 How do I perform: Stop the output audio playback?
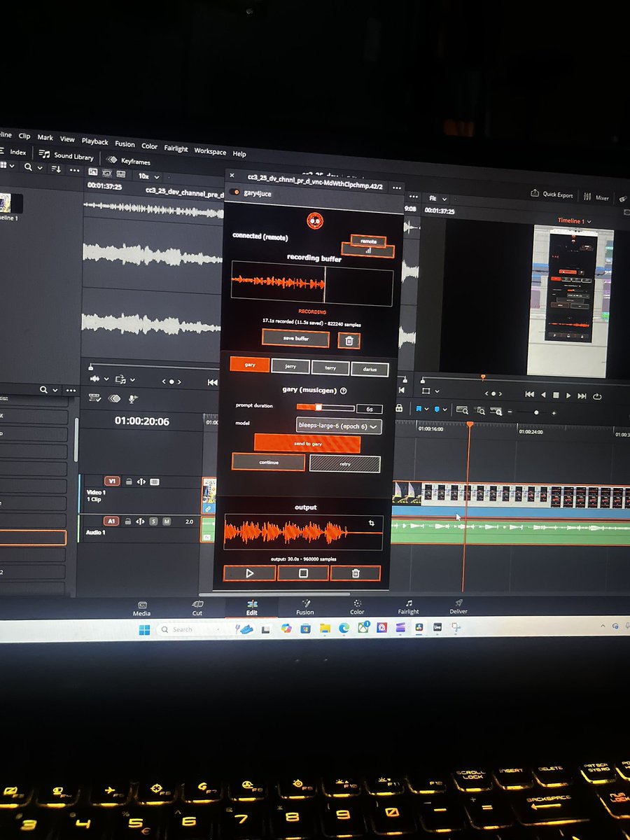[303, 573]
